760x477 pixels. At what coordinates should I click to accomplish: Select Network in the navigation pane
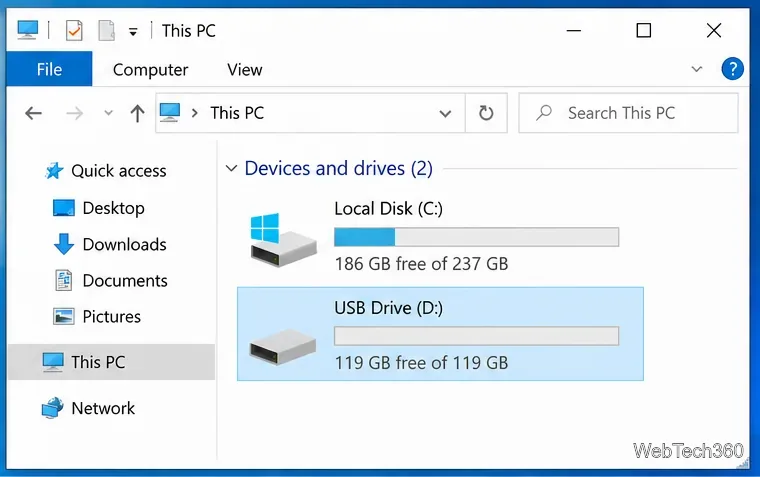tap(103, 408)
